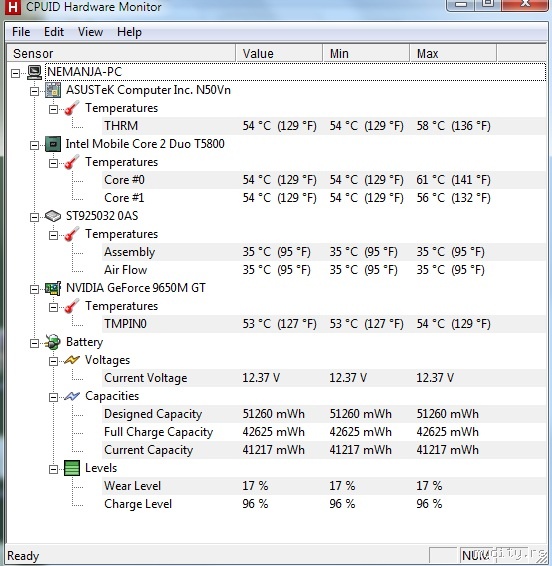
Task: Click the Min column header
Action: 366,53
